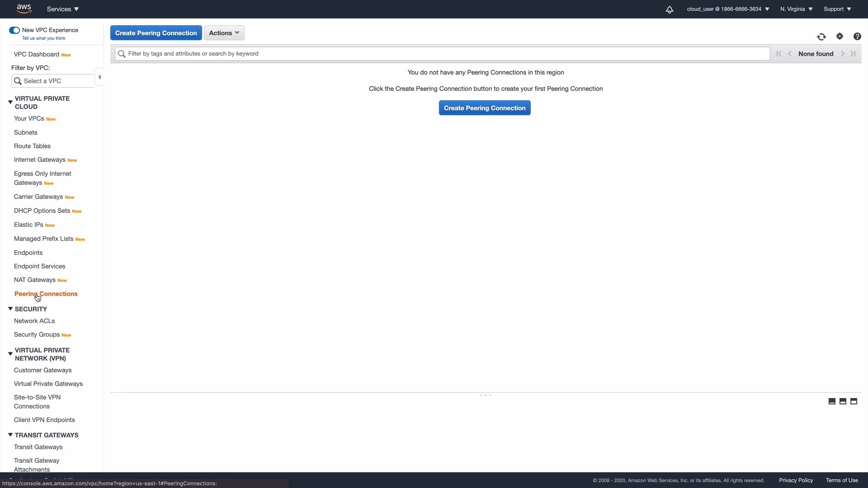Open the N. Virginia region dropdown
This screenshot has height=488, width=868.
796,9
